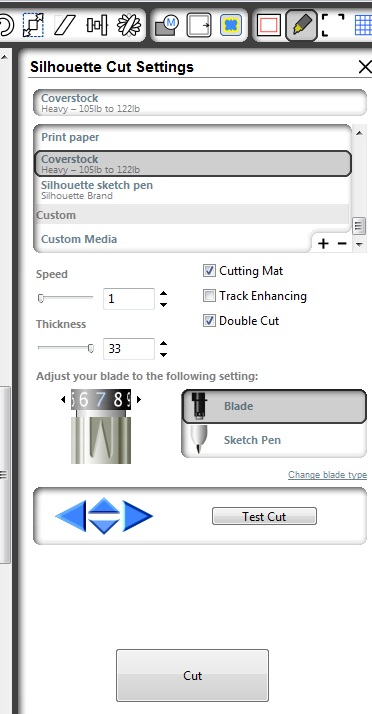Open the Align window icon
The width and height of the screenshot is (372, 714).
click(x=97, y=25)
